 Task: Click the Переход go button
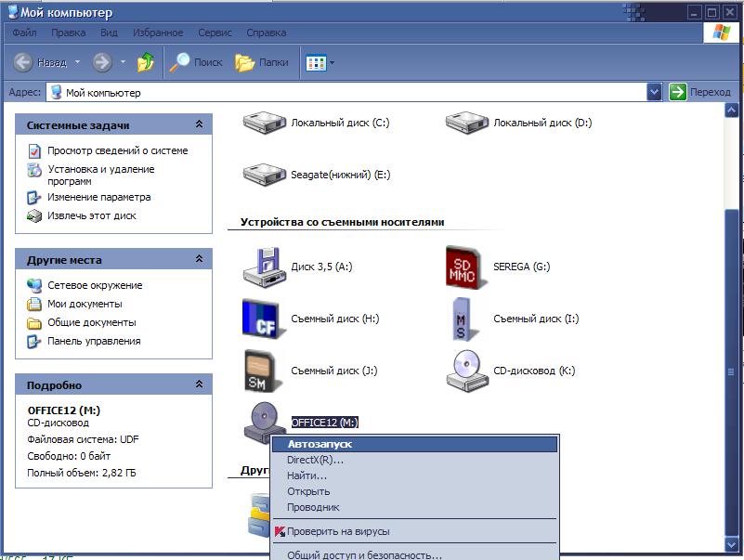(x=700, y=92)
